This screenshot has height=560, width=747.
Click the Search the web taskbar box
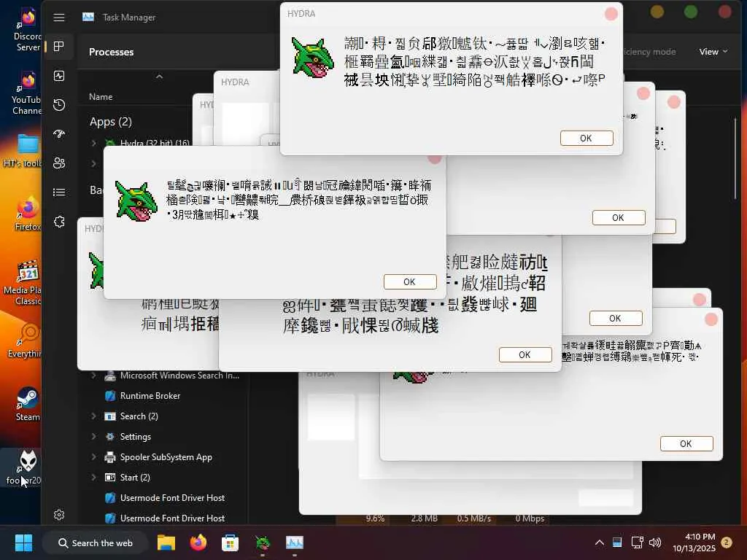click(x=96, y=542)
